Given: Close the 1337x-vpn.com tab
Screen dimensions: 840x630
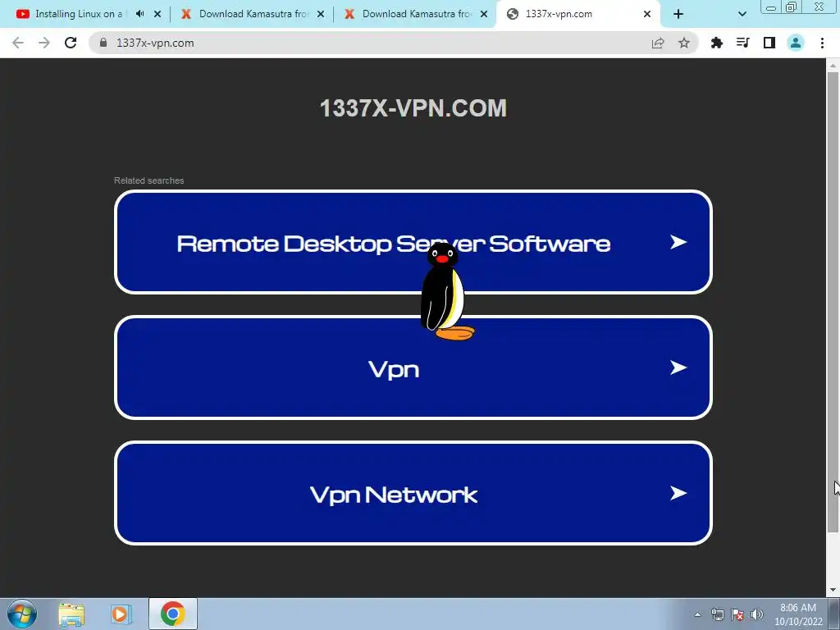Looking at the screenshot, I should (647, 15).
